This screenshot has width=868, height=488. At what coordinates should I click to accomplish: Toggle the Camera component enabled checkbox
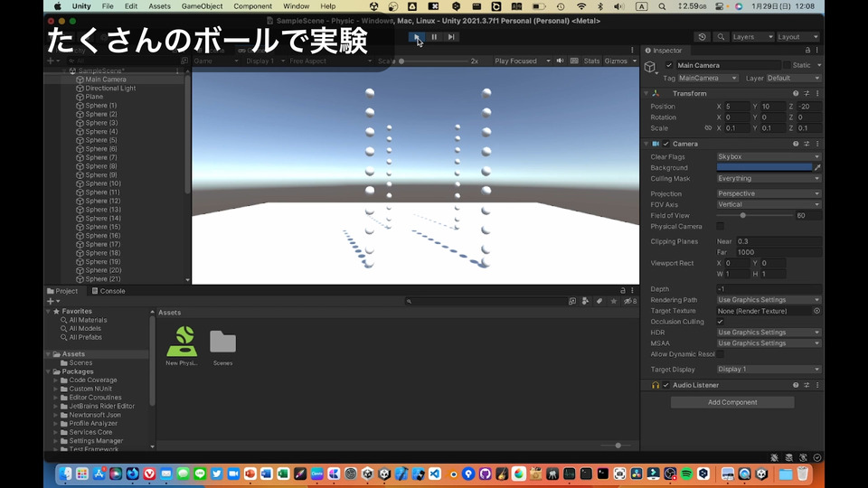coord(666,144)
